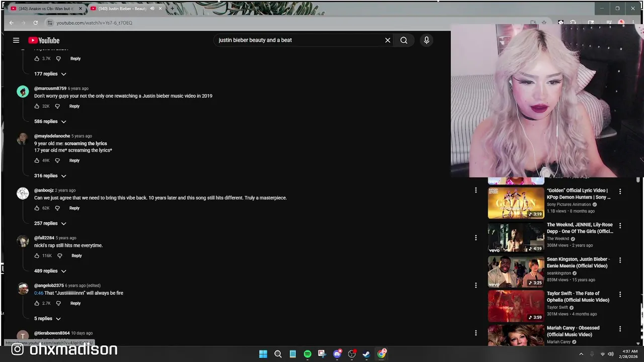Expand 316 replies under @mayisdelanoche
Viewport: 644px width, 362px height.
[50, 175]
